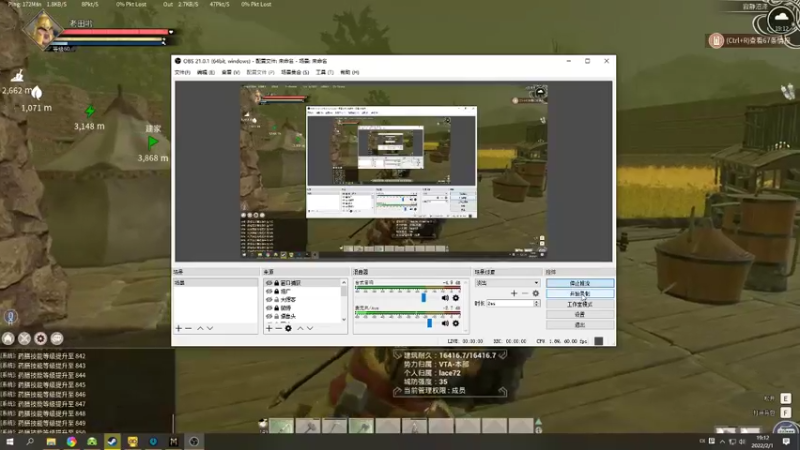Open the clock and date in taskbar
The width and height of the screenshot is (800, 450).
763,441
